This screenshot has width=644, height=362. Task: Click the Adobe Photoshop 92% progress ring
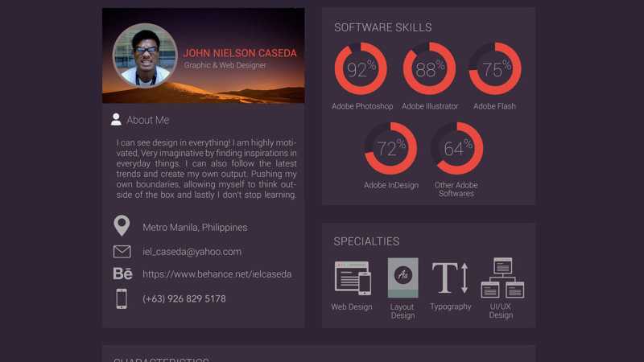coord(361,69)
